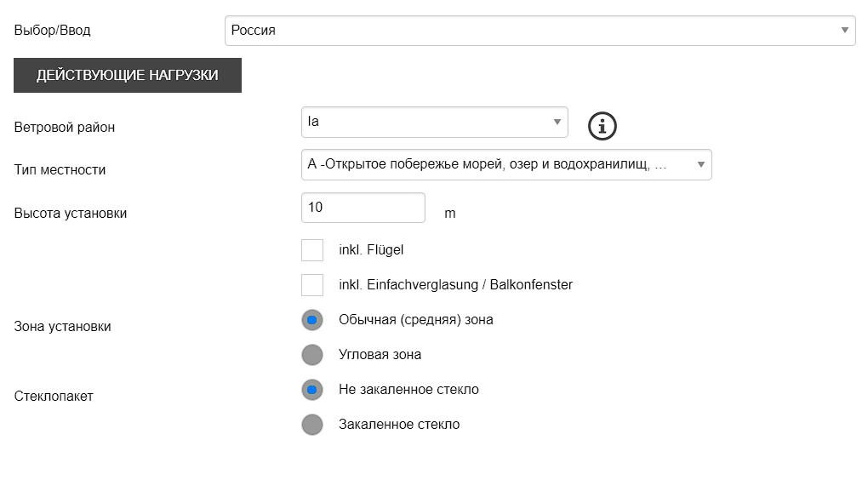868x480 pixels.
Task: Click the Einfachverglasung / Balkonfenster label text
Action: point(470,285)
